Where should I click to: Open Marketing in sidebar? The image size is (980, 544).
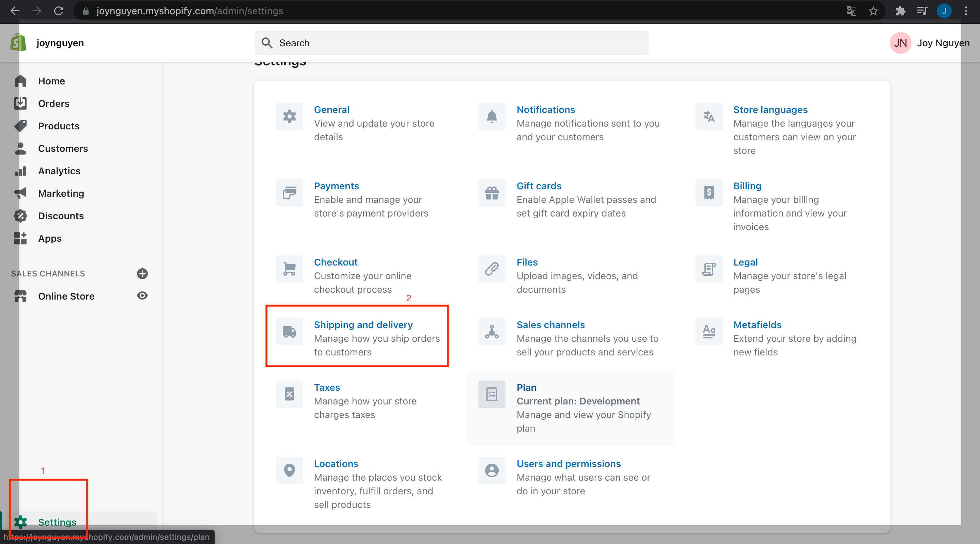pyautogui.click(x=61, y=193)
